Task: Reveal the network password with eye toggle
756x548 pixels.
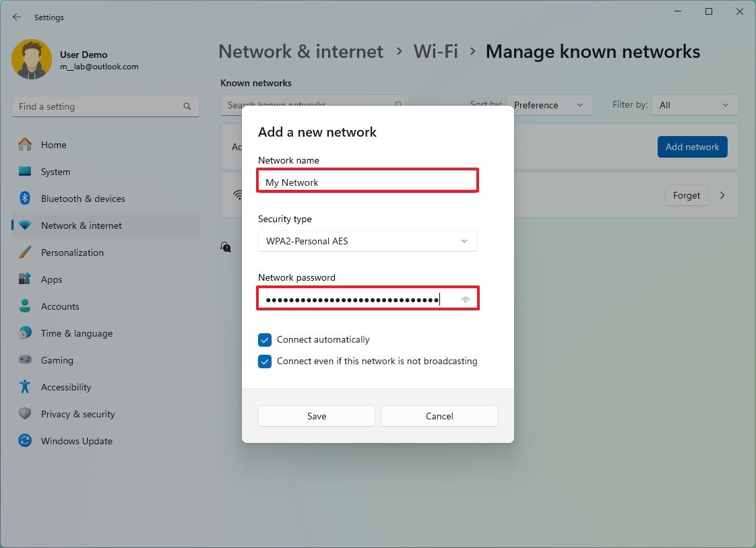Action: click(x=465, y=299)
